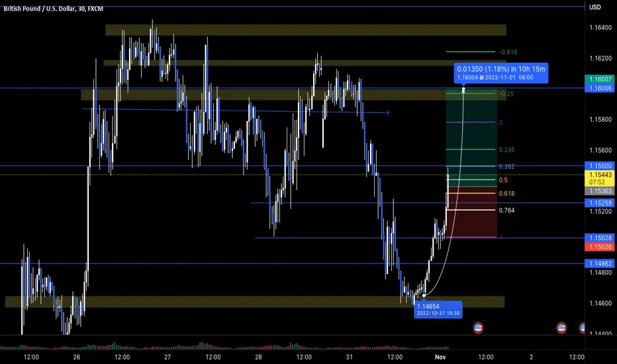The image size is (617, 364).
Task: Click the 0.764 Fibonacci level label
Action: 506,210
